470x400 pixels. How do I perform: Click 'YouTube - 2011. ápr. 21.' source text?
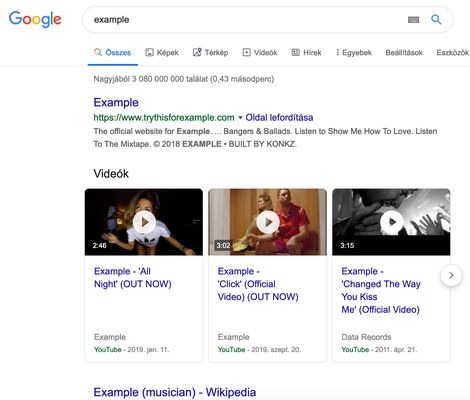pyautogui.click(x=379, y=350)
